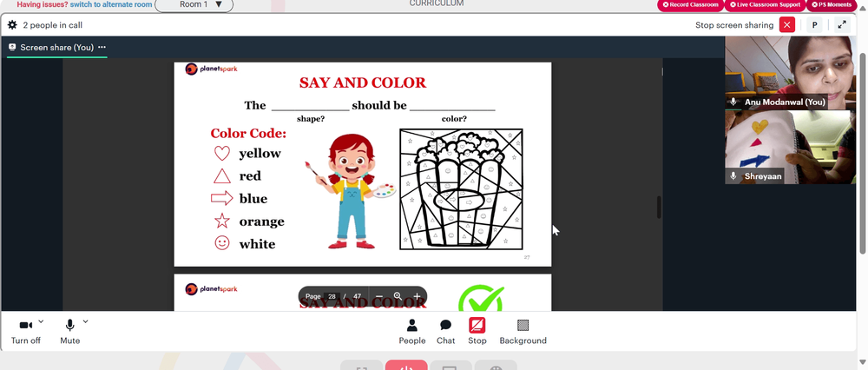Click '2 people in call' text
This screenshot has width=868, height=370.
pos(53,25)
